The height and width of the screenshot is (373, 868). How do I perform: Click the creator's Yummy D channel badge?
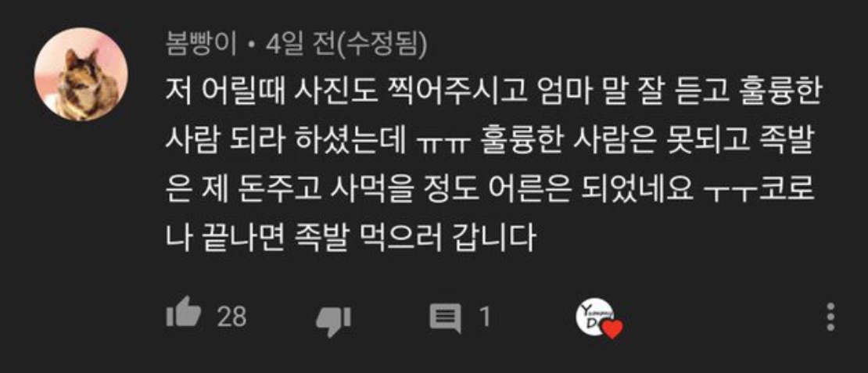point(595,317)
